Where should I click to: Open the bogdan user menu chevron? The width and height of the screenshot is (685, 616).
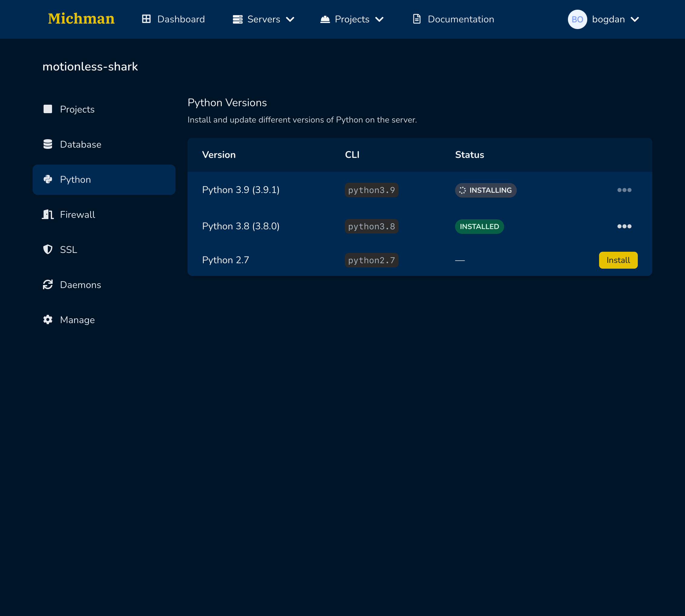(x=634, y=19)
